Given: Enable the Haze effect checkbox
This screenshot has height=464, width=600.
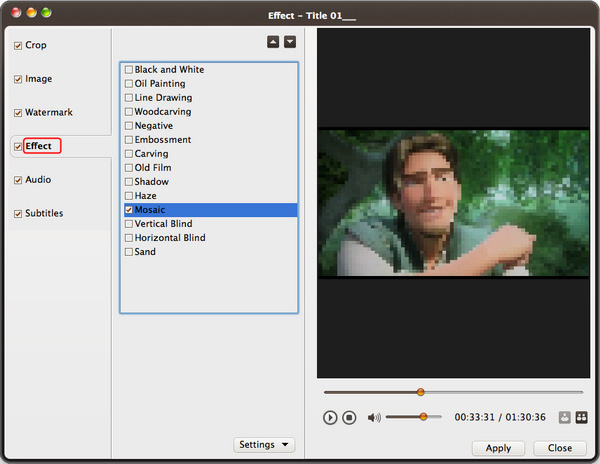Looking at the screenshot, I should click(129, 196).
